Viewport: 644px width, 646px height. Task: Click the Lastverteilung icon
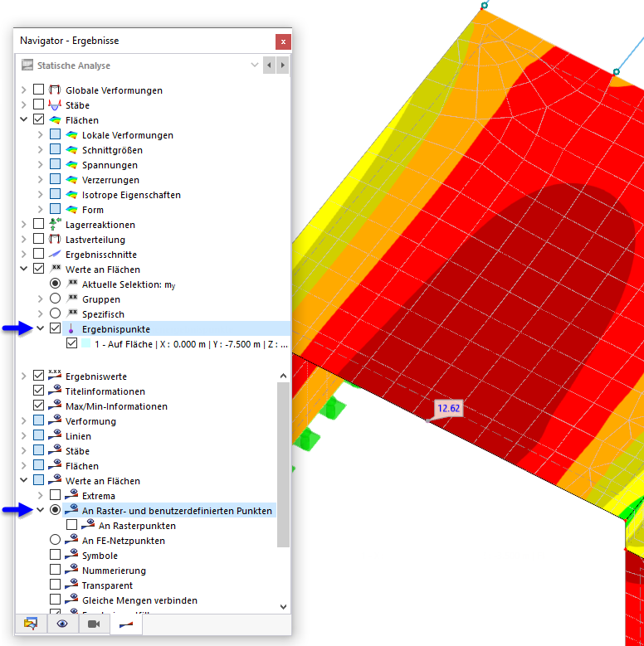point(55,240)
